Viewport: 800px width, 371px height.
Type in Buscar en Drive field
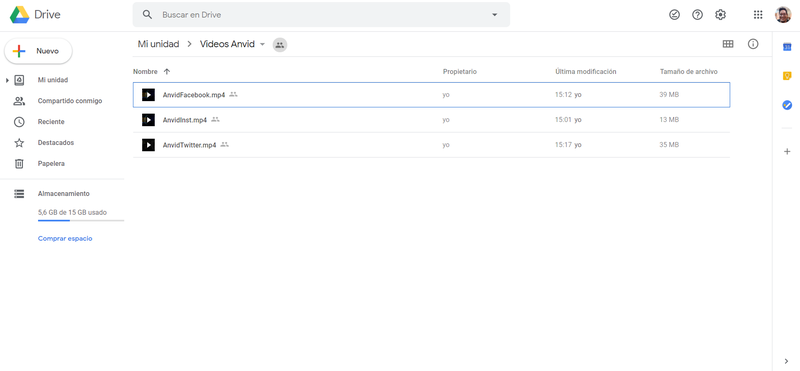321,15
